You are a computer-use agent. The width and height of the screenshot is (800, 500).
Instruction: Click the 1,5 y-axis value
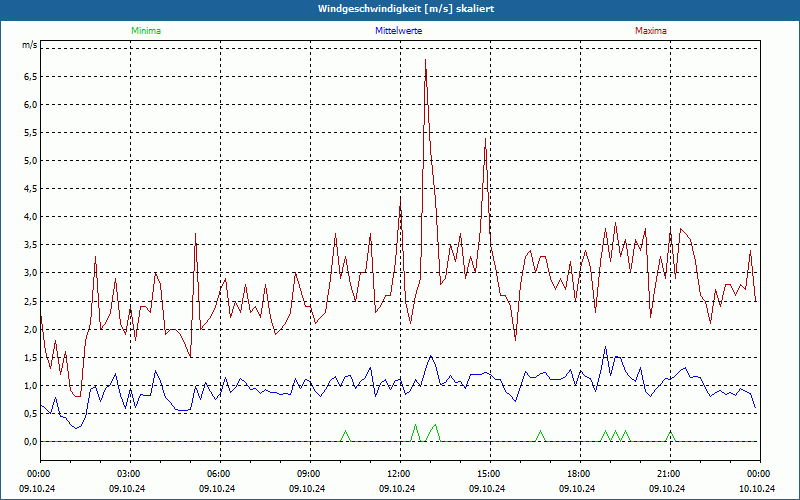pos(31,358)
